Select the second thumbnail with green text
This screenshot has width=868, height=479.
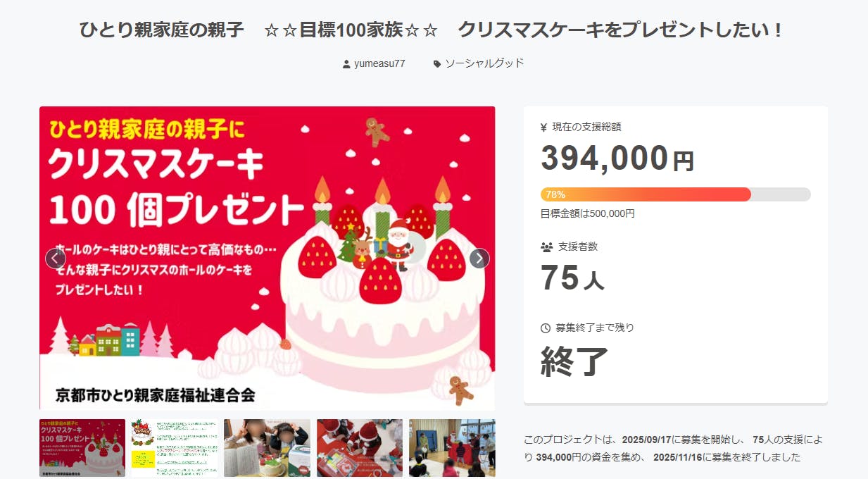[175, 448]
